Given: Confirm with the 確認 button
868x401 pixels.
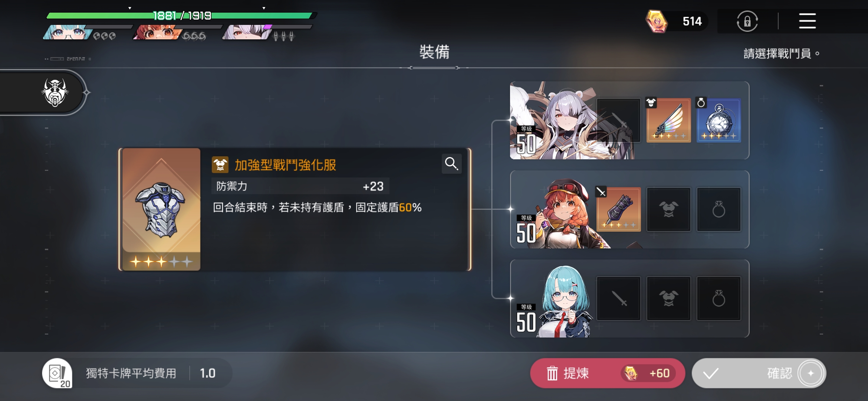Looking at the screenshot, I should 759,373.
